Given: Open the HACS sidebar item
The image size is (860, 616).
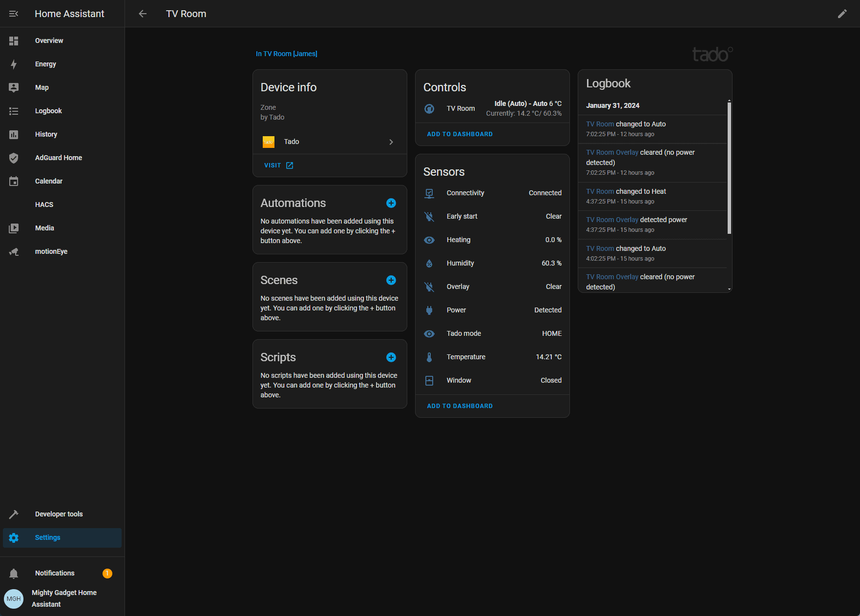Looking at the screenshot, I should 44,205.
